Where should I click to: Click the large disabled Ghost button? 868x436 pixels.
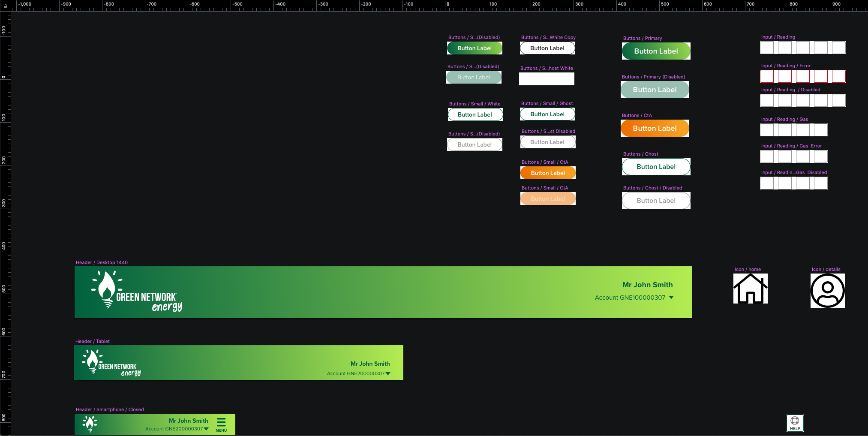(x=656, y=201)
